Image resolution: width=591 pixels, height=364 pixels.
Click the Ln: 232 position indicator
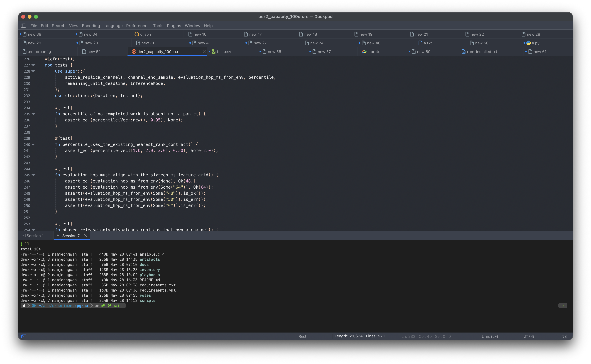coord(408,336)
